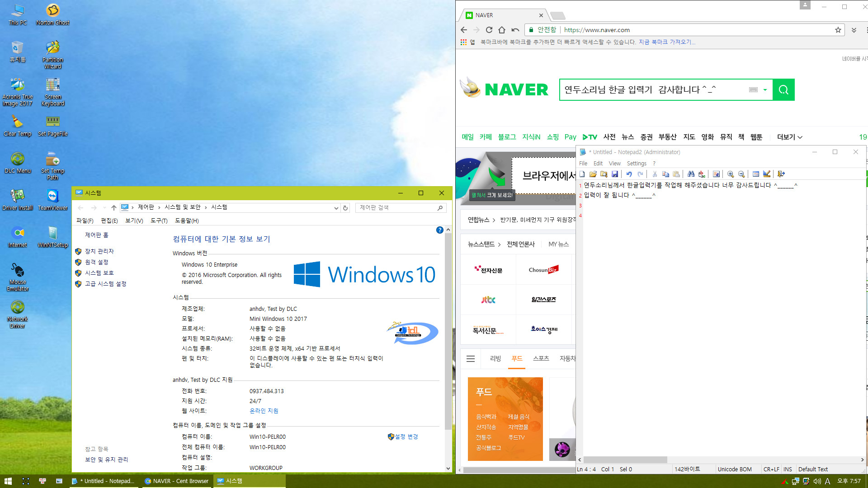868x488 pixels.
Task: Click down scroll arrow in System window
Action: [x=448, y=469]
